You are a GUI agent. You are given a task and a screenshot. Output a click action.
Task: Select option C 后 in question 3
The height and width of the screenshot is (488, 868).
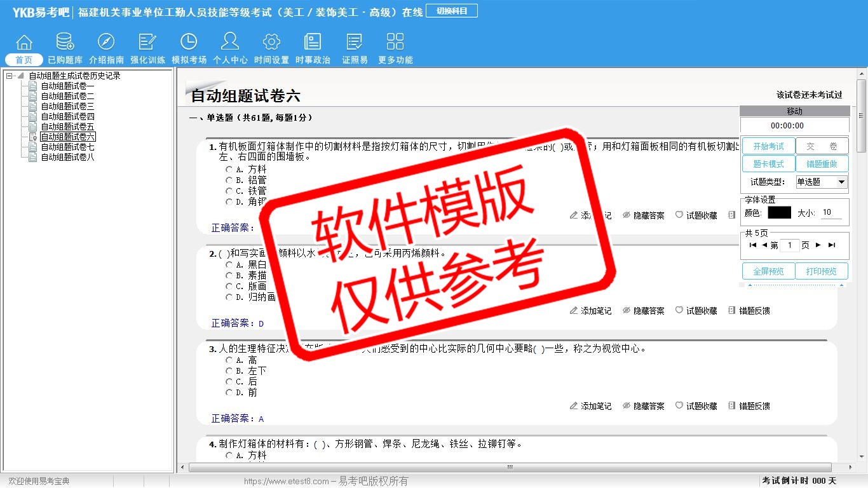coord(229,382)
